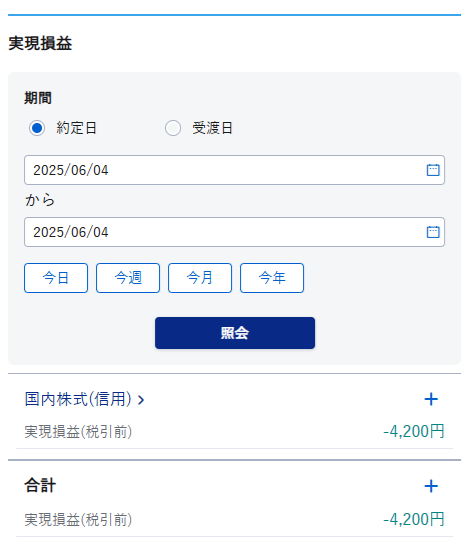Set period to 今週
This screenshot has width=466, height=545.
[128, 278]
